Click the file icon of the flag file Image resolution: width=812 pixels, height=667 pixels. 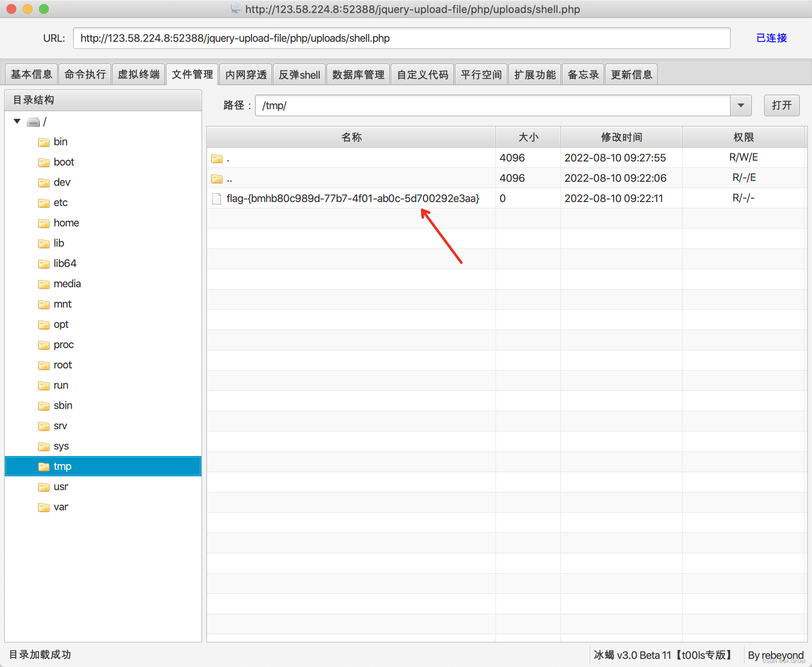pyautogui.click(x=217, y=198)
